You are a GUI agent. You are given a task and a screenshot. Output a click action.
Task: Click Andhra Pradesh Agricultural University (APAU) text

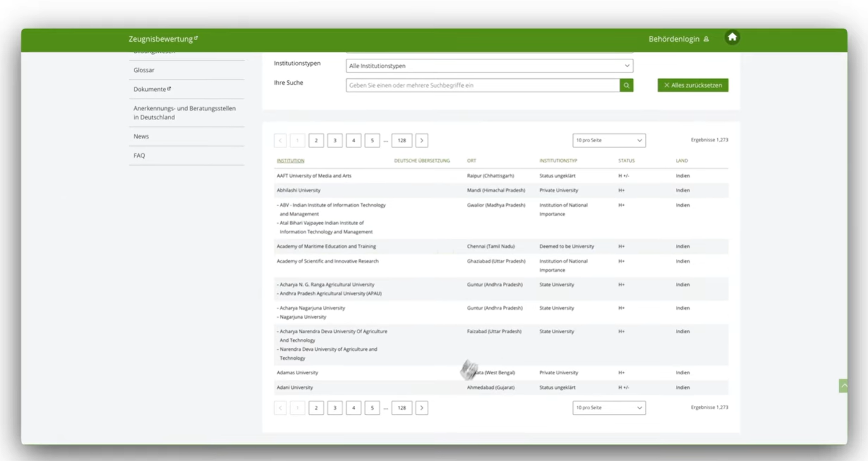click(x=329, y=293)
